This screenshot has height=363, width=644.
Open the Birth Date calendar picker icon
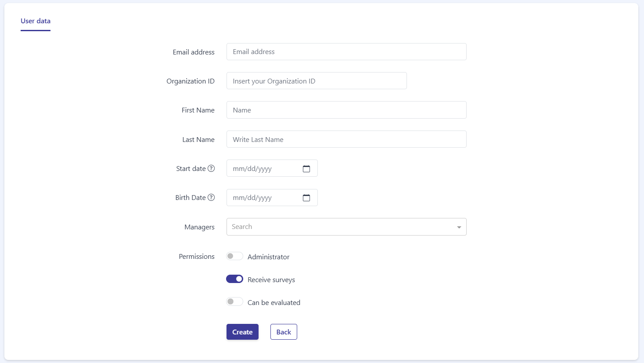[x=306, y=198]
